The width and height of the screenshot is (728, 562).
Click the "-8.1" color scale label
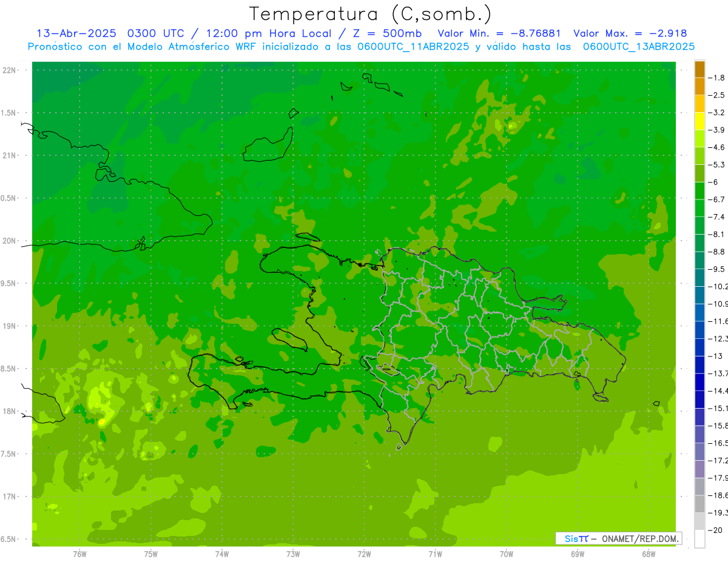[718, 234]
